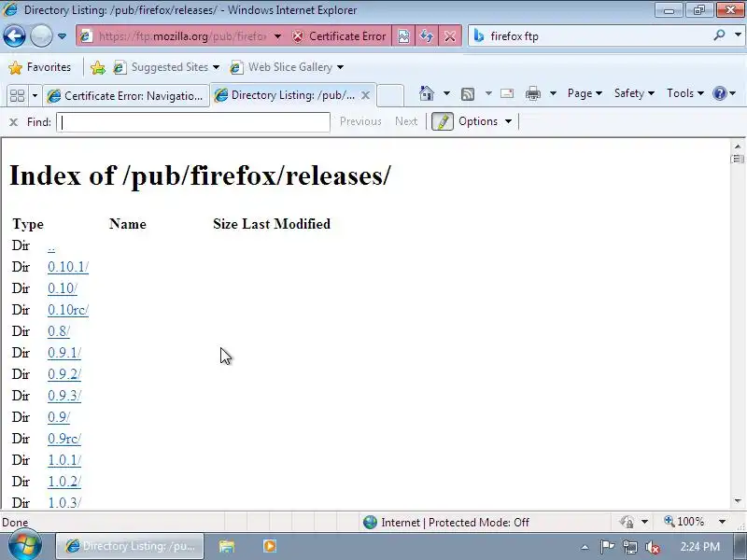Print the page with the printer icon
Image resolution: width=747 pixels, height=560 pixels.
pyautogui.click(x=532, y=93)
